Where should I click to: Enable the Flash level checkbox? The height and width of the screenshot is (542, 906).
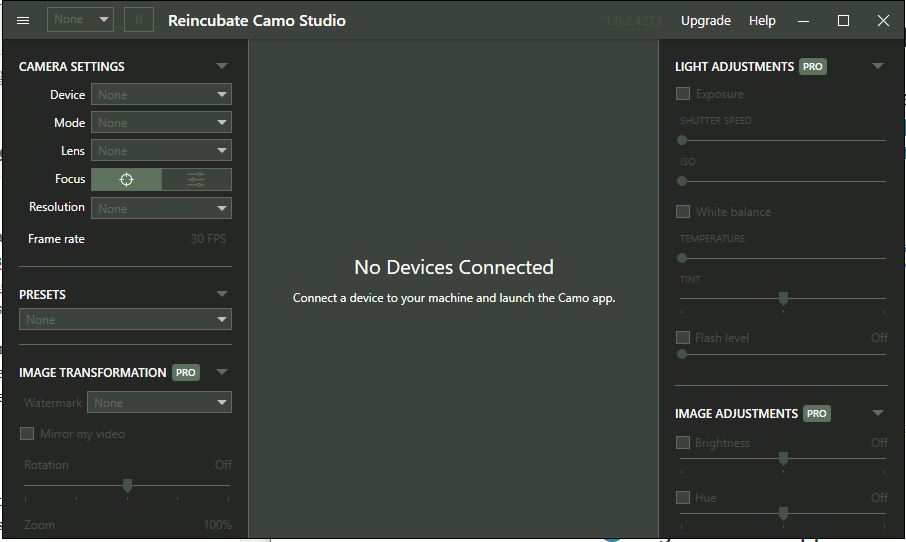pos(683,337)
